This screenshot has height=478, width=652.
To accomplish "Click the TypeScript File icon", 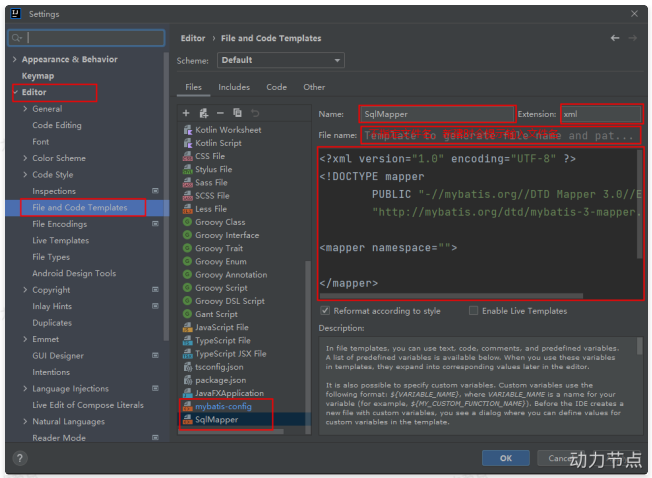I will [188, 341].
